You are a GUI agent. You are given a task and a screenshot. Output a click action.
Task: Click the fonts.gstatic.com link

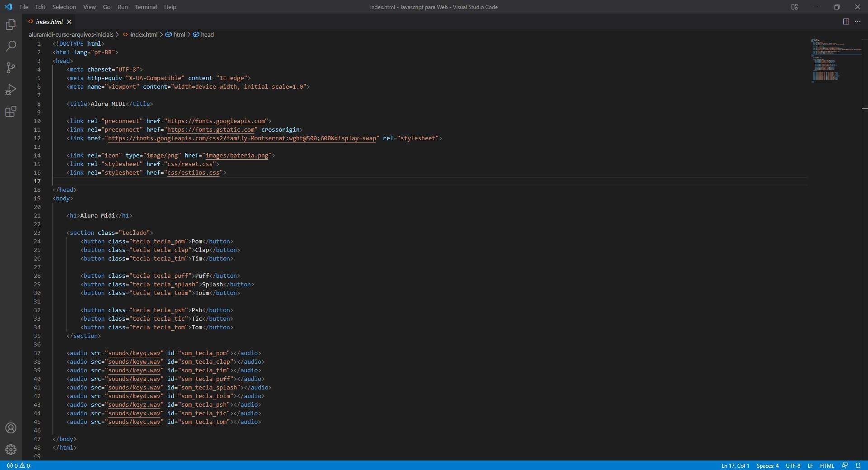click(x=211, y=129)
